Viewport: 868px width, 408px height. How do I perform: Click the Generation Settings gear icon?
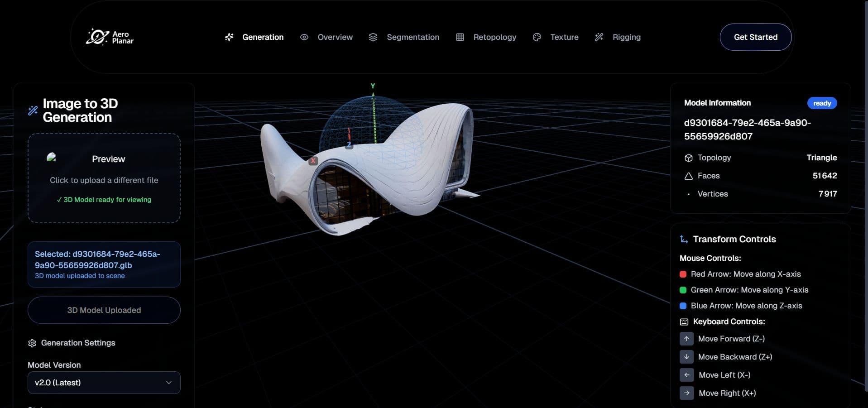[x=32, y=343]
